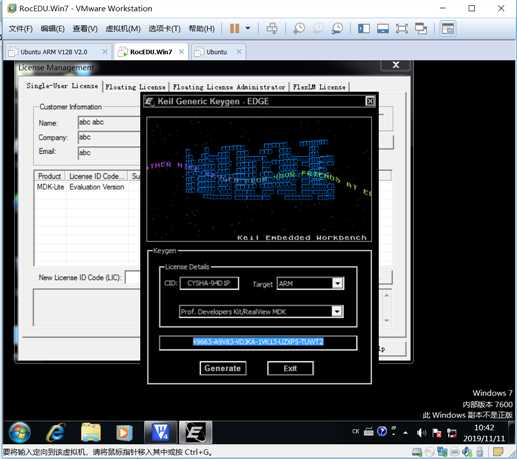517x459 pixels.
Task: Click the VMware status bar message log icon
Action: coord(498,452)
